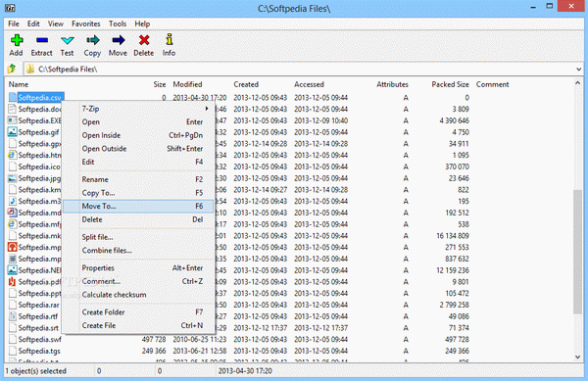Sort by the Packed Size column header
Screen dimensions: 588x381
tap(450, 84)
